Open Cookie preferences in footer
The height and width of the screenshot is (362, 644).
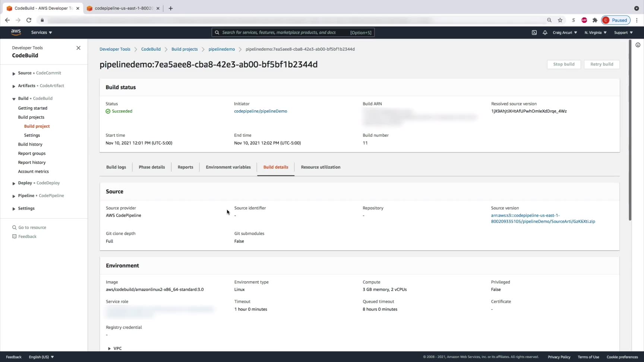(x=622, y=357)
